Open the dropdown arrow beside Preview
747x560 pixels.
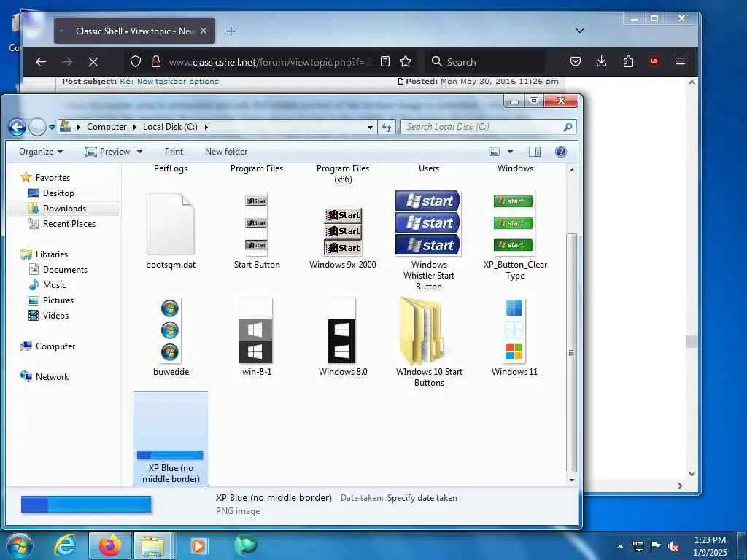[x=139, y=152]
